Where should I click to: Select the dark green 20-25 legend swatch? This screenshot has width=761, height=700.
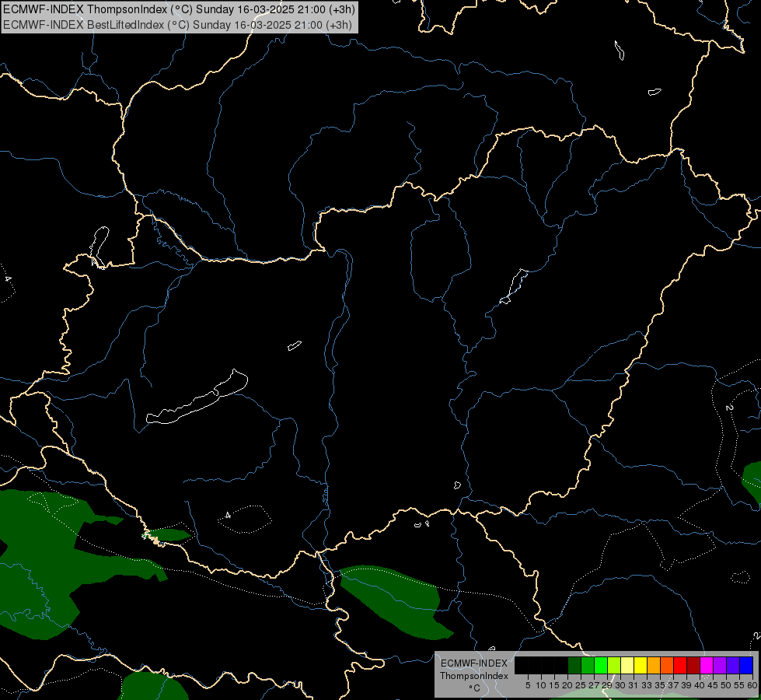pyautogui.click(x=574, y=666)
